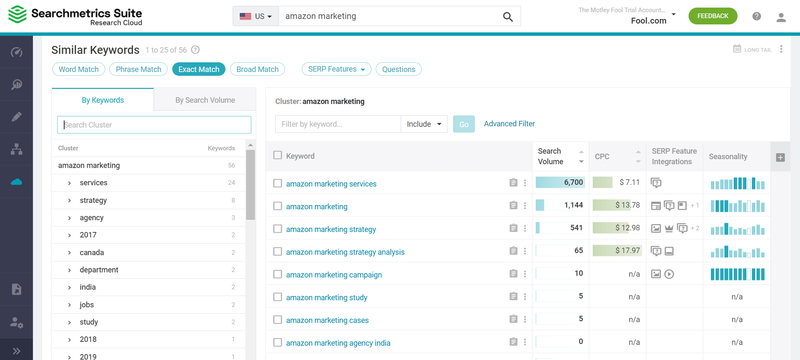Click the Questions filter button
Screen dimensions: 800x360
coord(398,69)
